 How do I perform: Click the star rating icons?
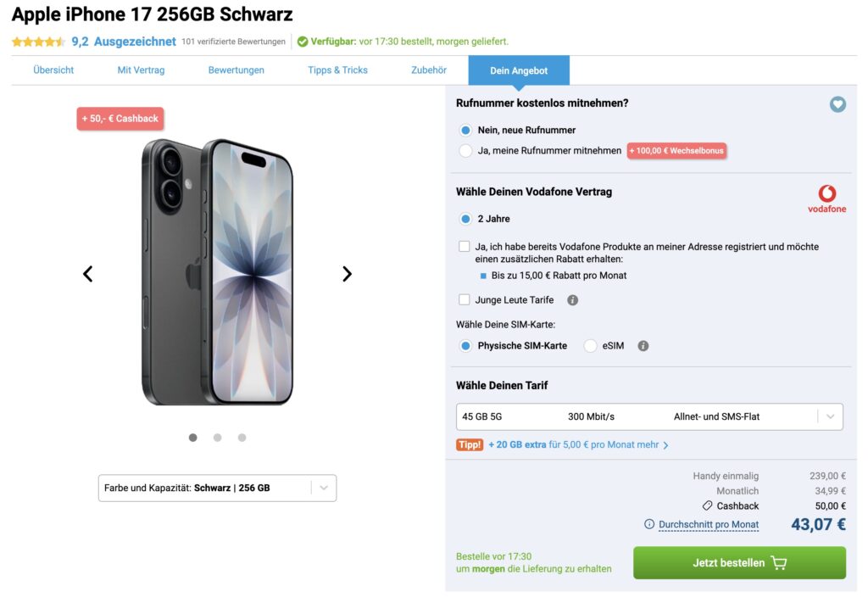pyautogui.click(x=38, y=42)
